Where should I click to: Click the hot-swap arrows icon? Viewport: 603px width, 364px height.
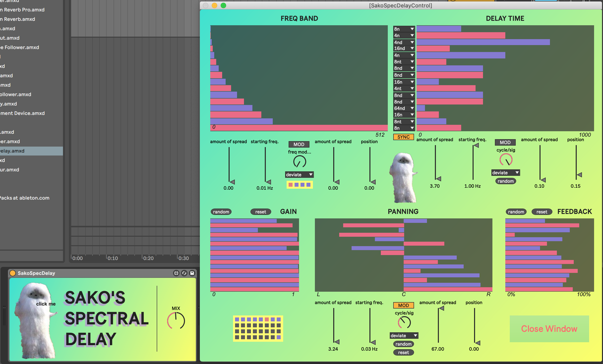(184, 273)
